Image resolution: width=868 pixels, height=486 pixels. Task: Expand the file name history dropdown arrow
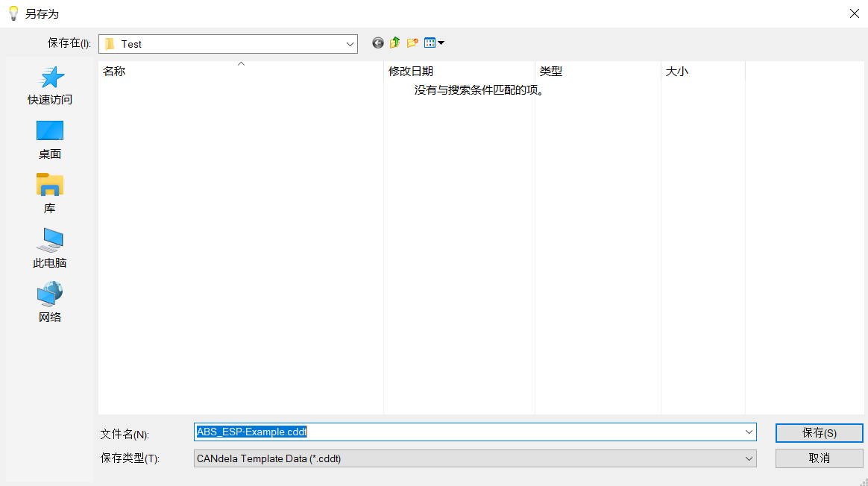[749, 432]
